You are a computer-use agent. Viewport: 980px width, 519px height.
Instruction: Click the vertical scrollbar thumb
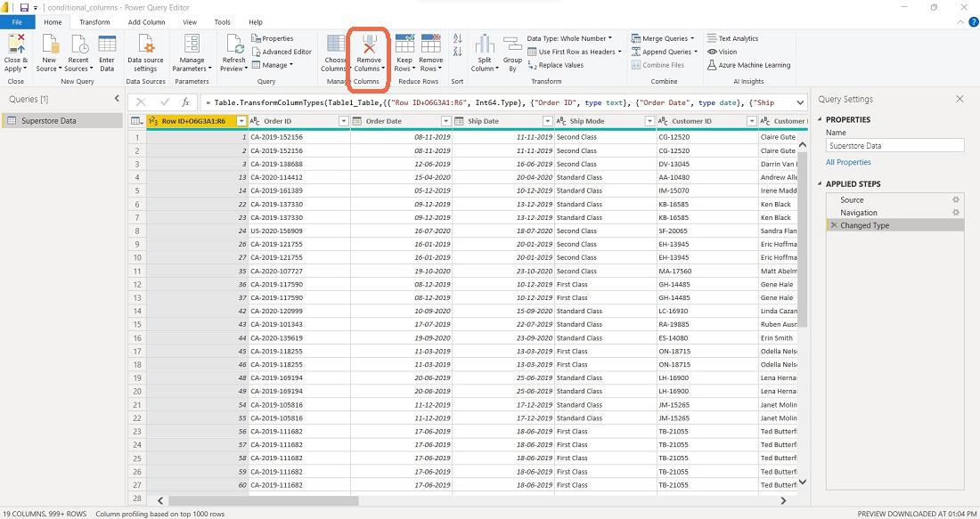[x=803, y=239]
